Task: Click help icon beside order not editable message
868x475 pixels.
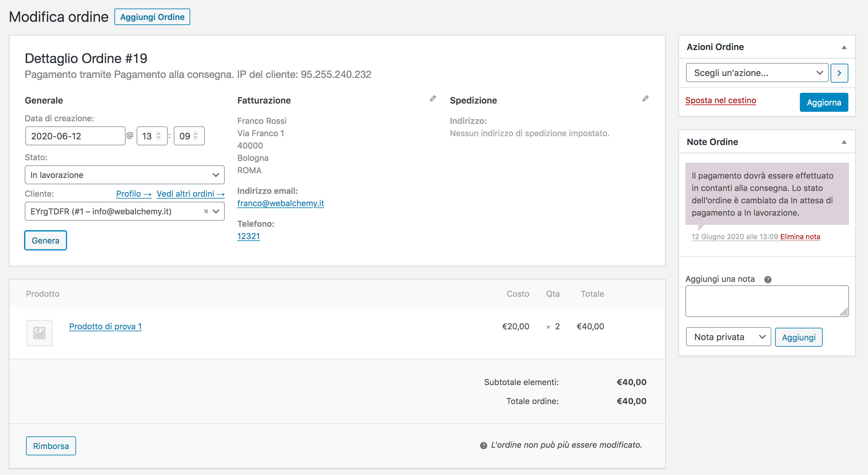Action: point(483,445)
